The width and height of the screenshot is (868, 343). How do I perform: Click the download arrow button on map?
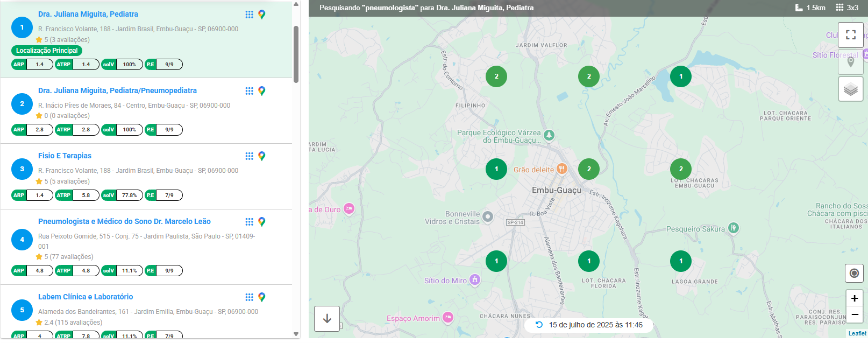327,319
